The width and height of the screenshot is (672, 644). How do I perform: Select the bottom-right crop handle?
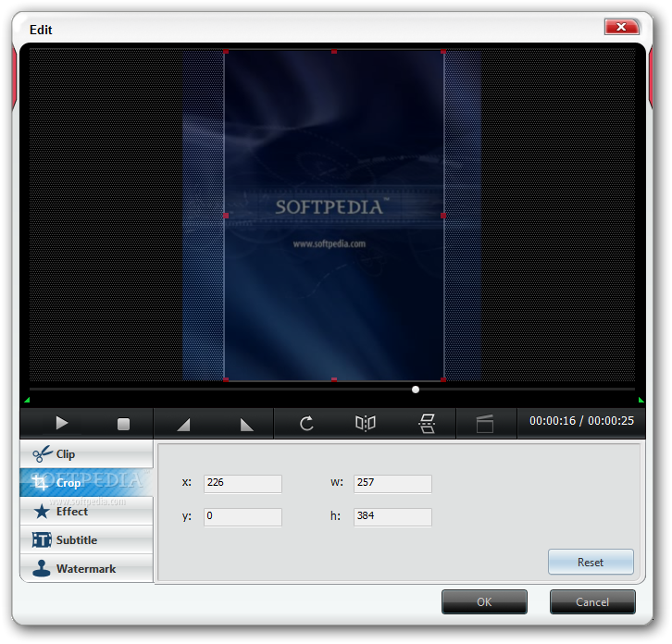[x=443, y=379]
